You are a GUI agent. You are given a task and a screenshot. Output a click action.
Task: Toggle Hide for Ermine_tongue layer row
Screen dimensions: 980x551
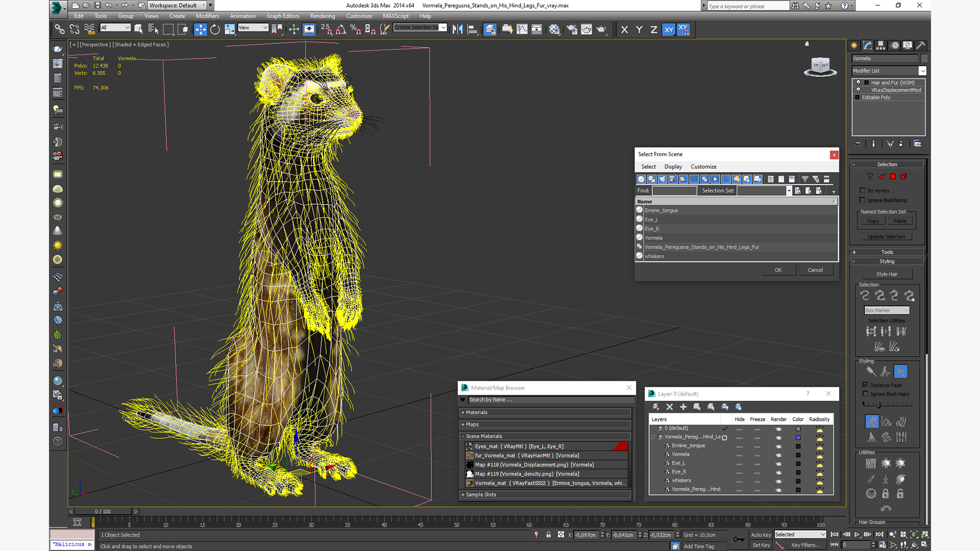[739, 446]
